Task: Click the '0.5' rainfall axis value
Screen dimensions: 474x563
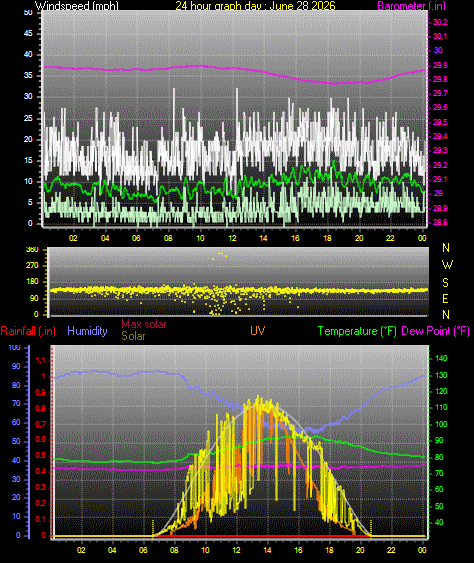Action: (41, 456)
